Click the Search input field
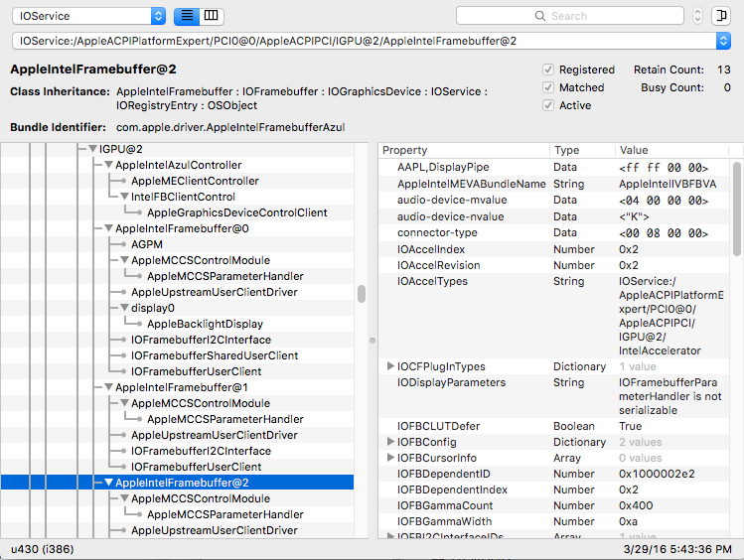Screen dimensions: 744x560 570,16
